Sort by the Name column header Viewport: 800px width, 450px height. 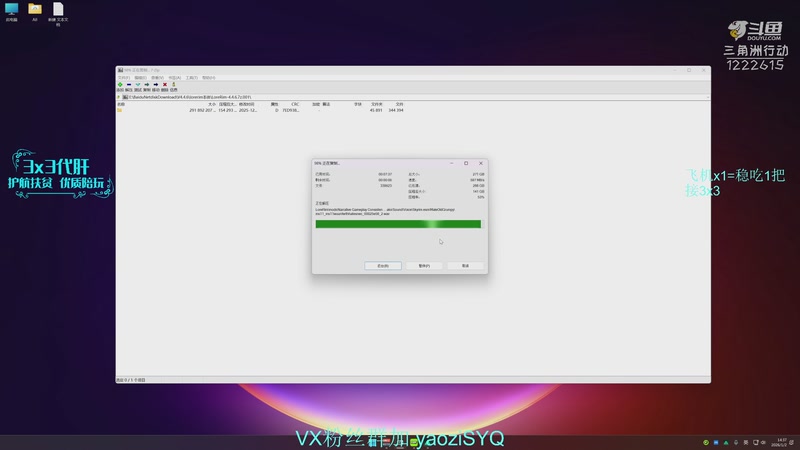(x=121, y=104)
